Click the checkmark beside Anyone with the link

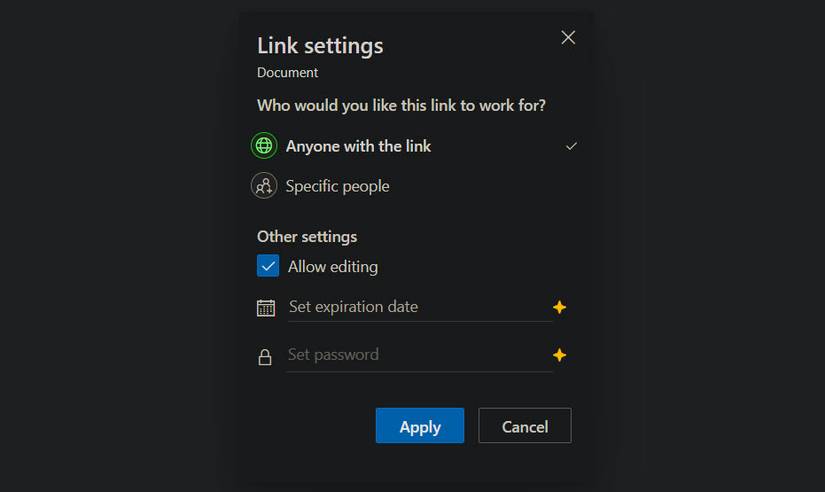[571, 146]
